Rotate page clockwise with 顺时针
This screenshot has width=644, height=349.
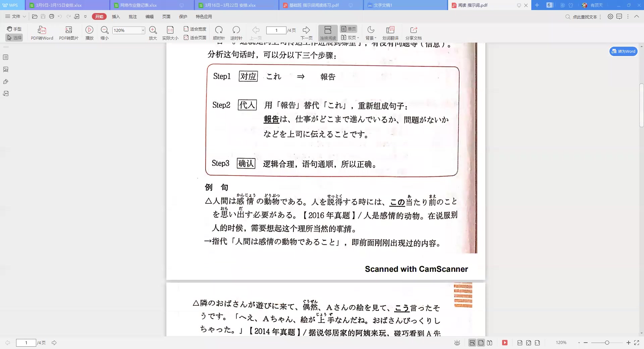click(x=219, y=33)
